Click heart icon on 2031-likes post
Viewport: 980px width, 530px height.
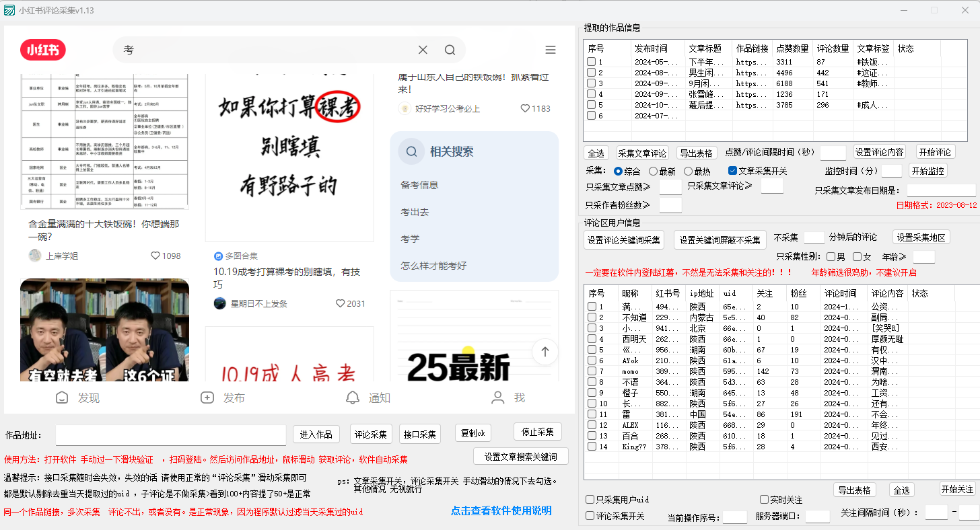click(x=340, y=303)
